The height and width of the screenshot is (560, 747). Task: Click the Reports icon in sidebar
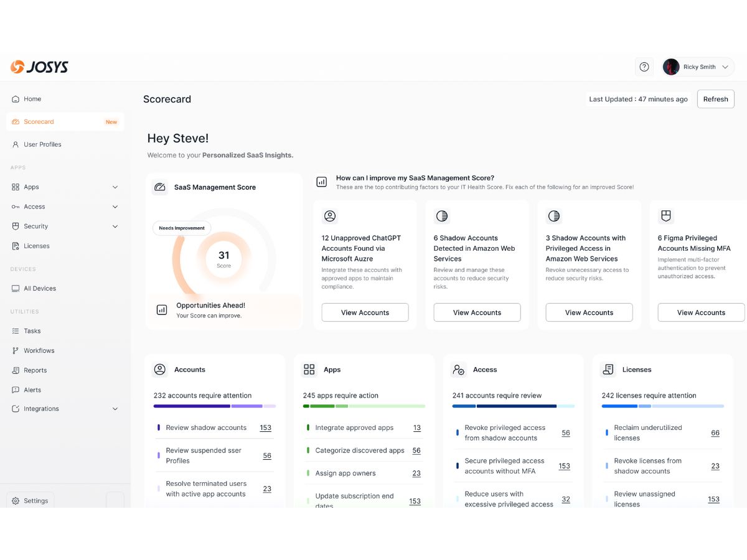pyautogui.click(x=16, y=370)
